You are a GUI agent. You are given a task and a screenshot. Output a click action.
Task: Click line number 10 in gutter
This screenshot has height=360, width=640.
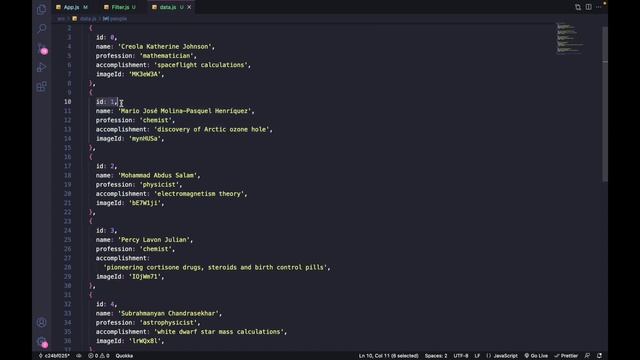(67, 102)
